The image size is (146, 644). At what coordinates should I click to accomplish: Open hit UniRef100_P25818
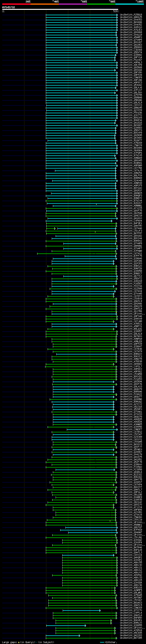[x=131, y=15]
